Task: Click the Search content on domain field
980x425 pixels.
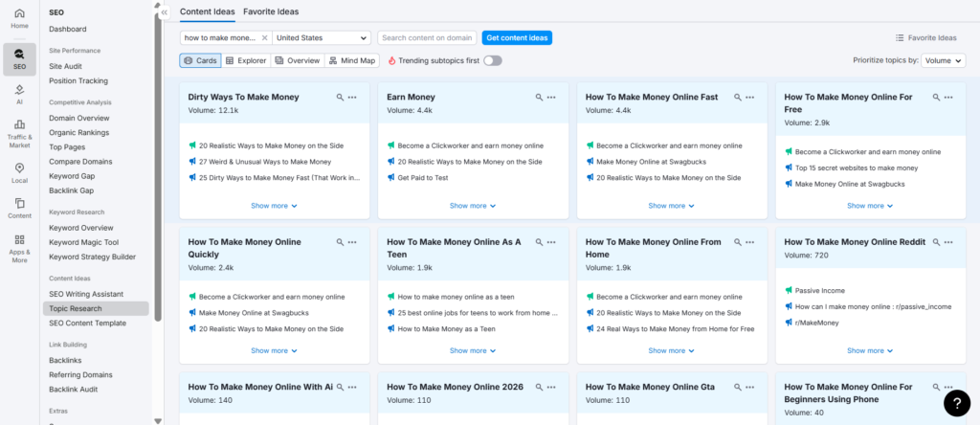Action: pyautogui.click(x=427, y=37)
